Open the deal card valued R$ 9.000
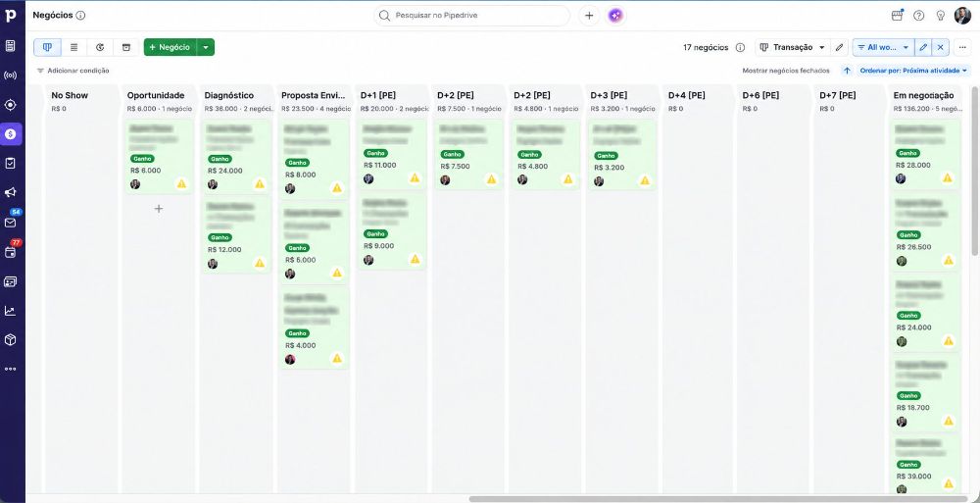 click(x=391, y=231)
